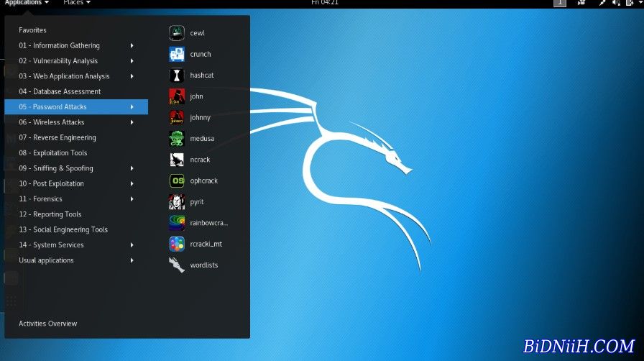Click the rcracki_mt text label
Screen dimensions: 644x361
coord(206,245)
